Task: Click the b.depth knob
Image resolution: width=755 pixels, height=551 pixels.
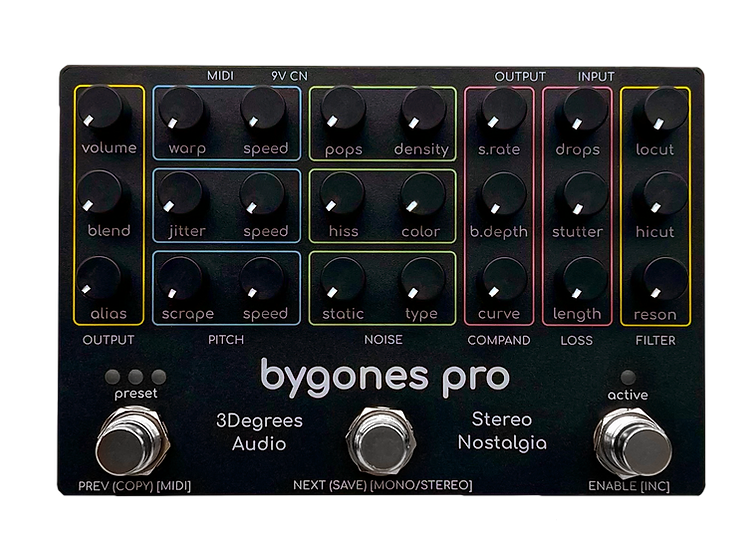Action: click(504, 194)
